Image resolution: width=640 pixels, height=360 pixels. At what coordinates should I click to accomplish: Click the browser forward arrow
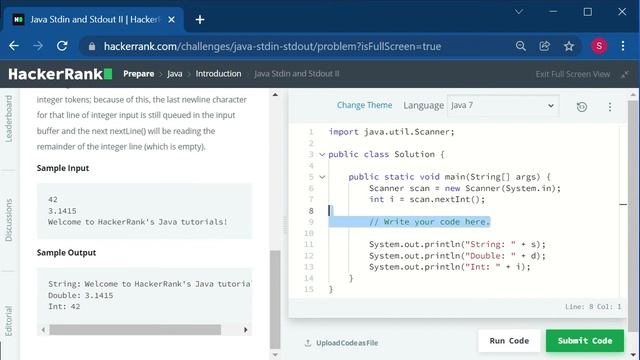pos(38,46)
